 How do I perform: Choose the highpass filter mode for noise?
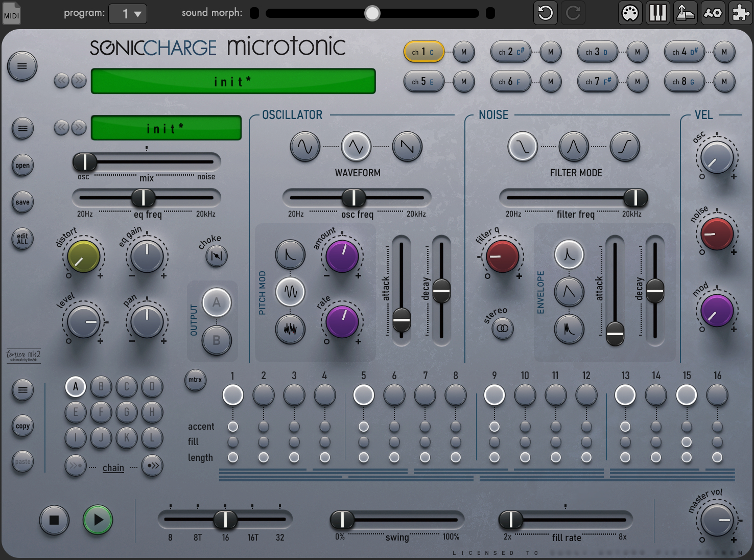[625, 147]
